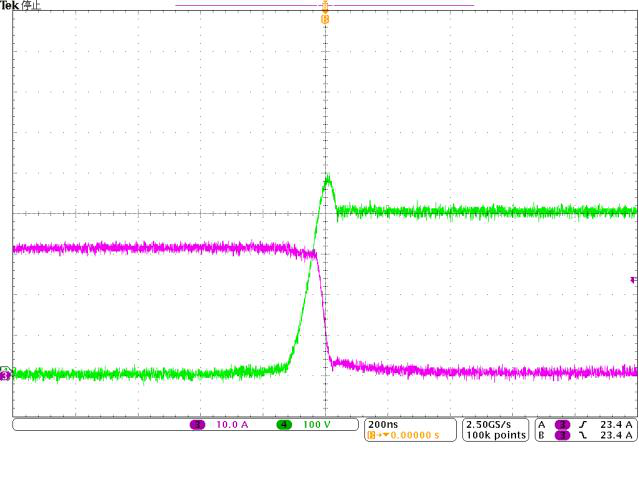This screenshot has width=639, height=479.
Task: Click the falling edge slope icon for trigger B
Action: coord(582,435)
